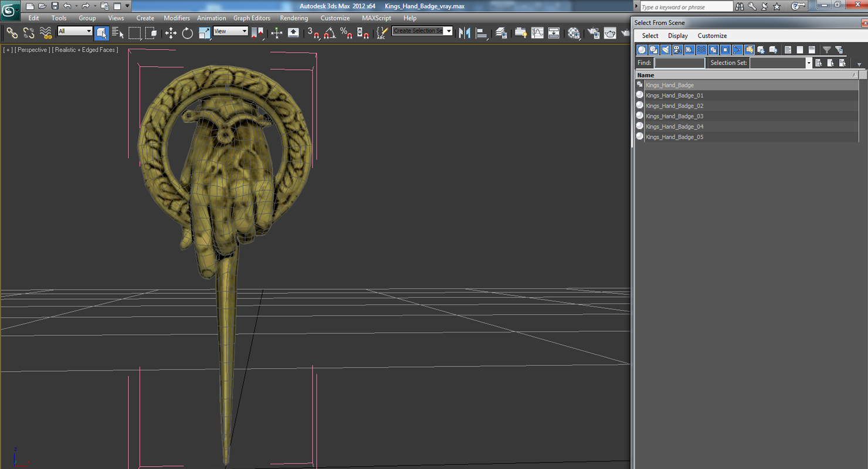Open the Rendered Frame Window

coord(611,33)
